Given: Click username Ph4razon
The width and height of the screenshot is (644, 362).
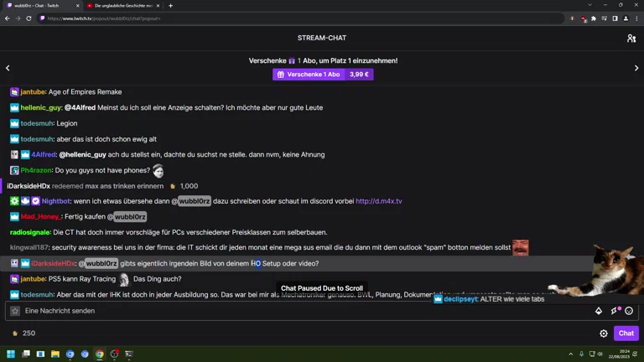Looking at the screenshot, I should pyautogui.click(x=36, y=170).
